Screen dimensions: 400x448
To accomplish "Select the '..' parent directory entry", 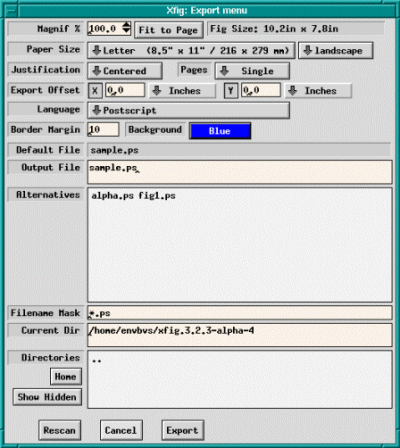I will [x=97, y=360].
